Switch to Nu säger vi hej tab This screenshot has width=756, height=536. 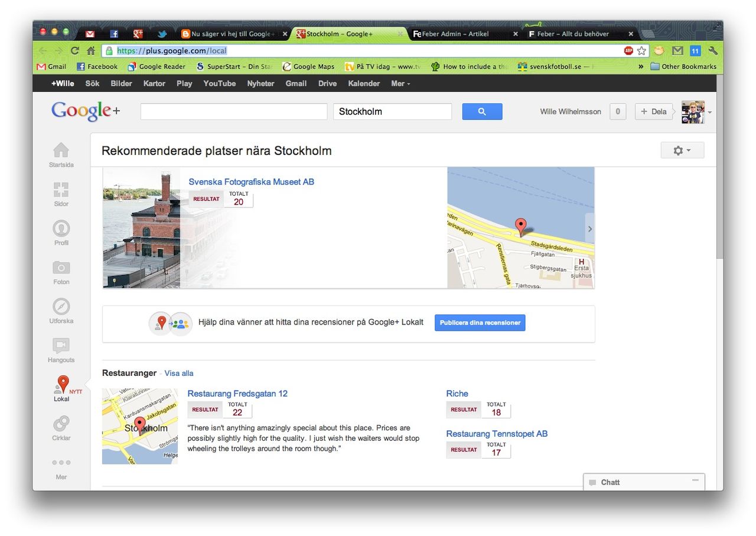[234, 34]
